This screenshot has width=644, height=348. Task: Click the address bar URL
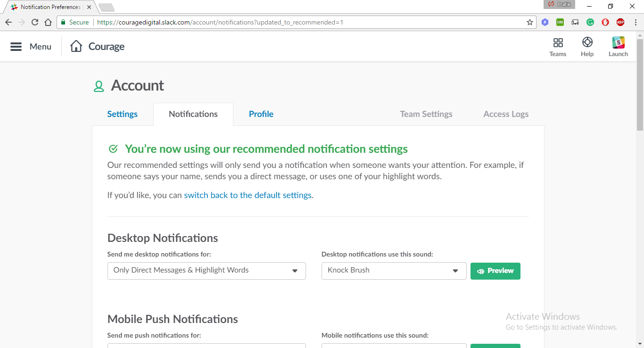click(x=220, y=22)
